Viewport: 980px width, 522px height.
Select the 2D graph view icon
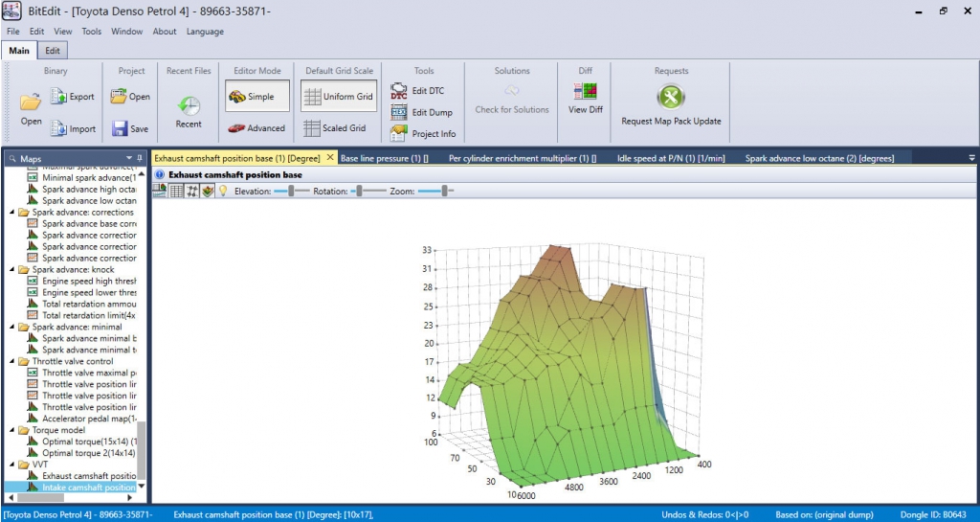pyautogui.click(x=192, y=191)
